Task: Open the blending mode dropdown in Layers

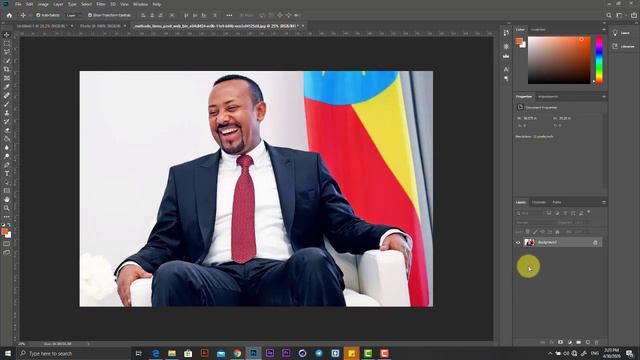Action: tap(535, 222)
